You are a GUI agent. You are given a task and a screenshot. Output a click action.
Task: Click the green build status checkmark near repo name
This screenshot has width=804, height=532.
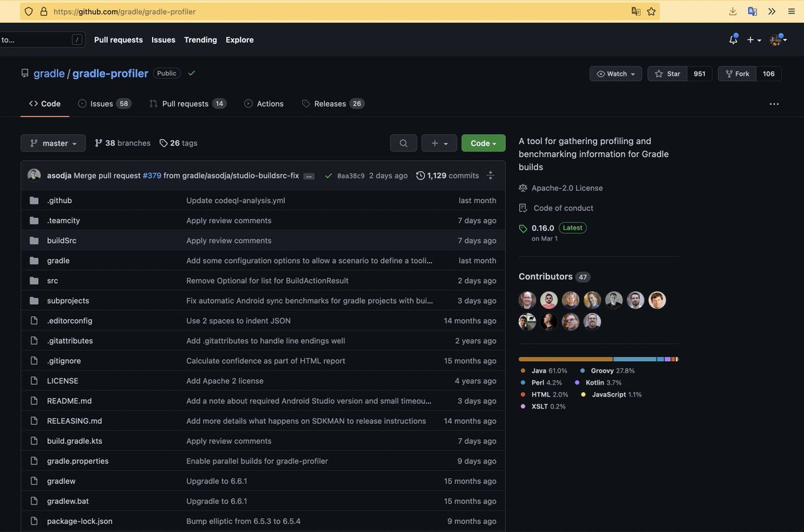(x=192, y=73)
